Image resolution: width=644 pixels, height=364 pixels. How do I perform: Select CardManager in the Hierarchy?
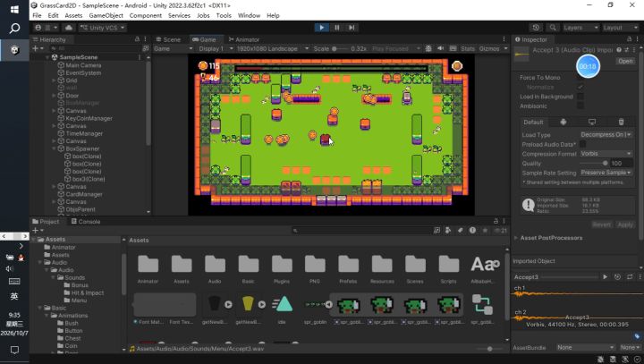pyautogui.click(x=84, y=194)
